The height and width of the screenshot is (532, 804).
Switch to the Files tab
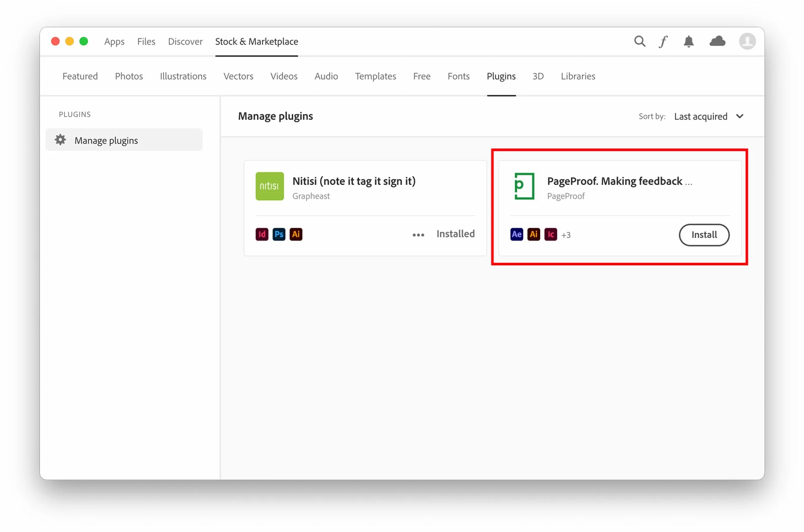pyautogui.click(x=146, y=41)
